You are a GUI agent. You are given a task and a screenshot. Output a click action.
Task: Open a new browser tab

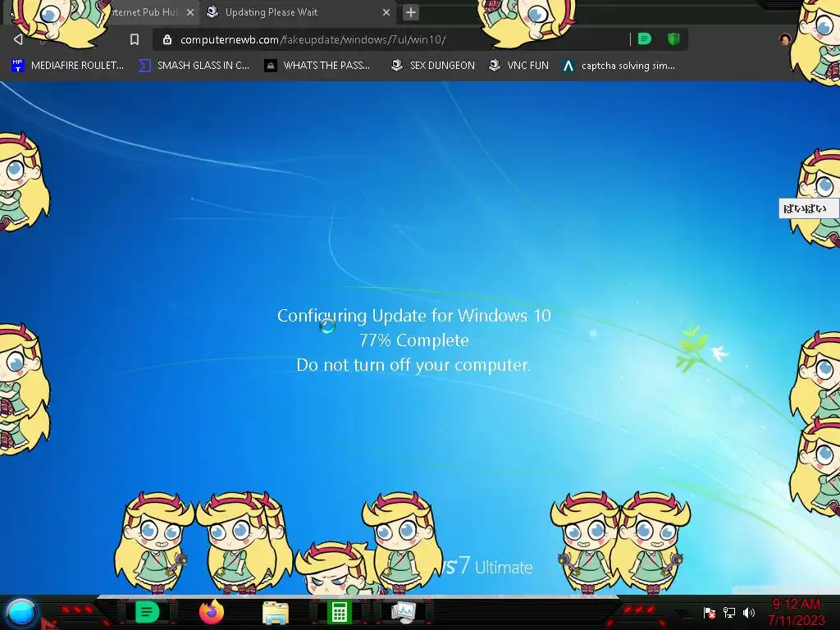click(411, 12)
